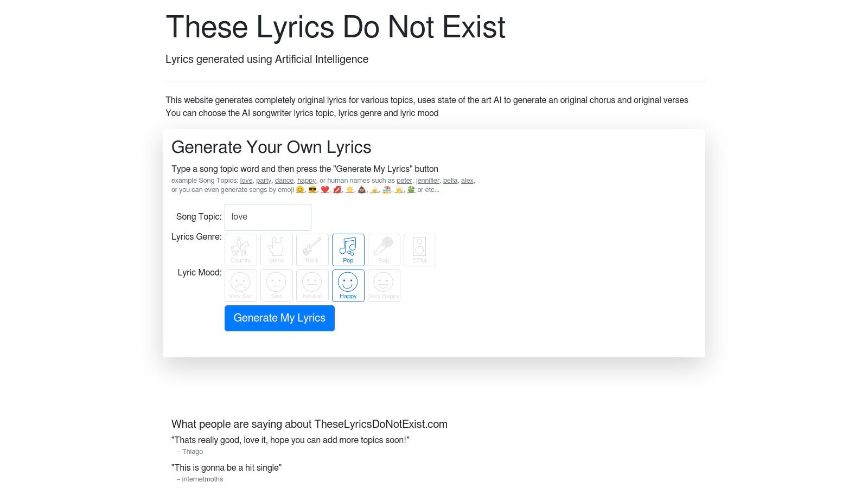Click the dance example topic
Image resolution: width=868 pixels, height=488 pixels.
284,180
